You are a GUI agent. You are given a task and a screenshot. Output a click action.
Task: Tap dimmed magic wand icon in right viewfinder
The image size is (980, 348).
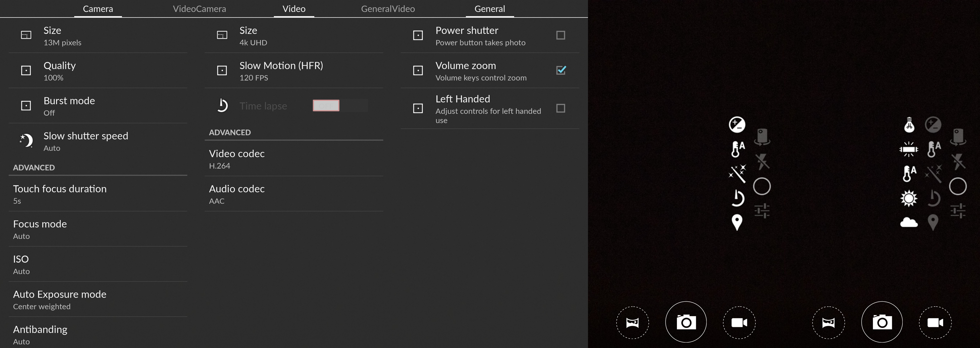(x=933, y=174)
